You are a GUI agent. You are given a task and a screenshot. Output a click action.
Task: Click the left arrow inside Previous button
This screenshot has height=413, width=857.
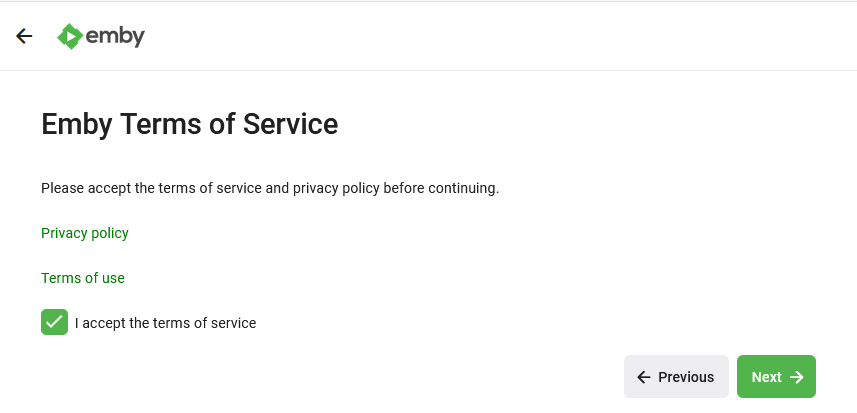pyautogui.click(x=644, y=377)
